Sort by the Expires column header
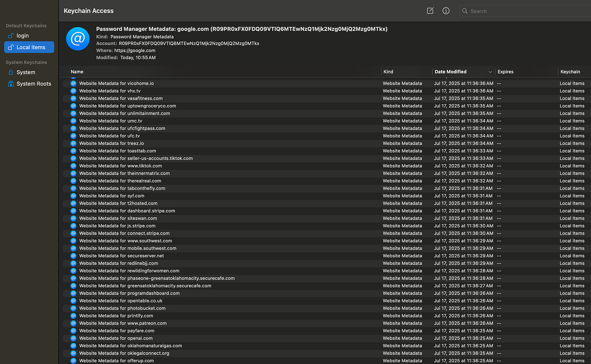 [x=505, y=72]
